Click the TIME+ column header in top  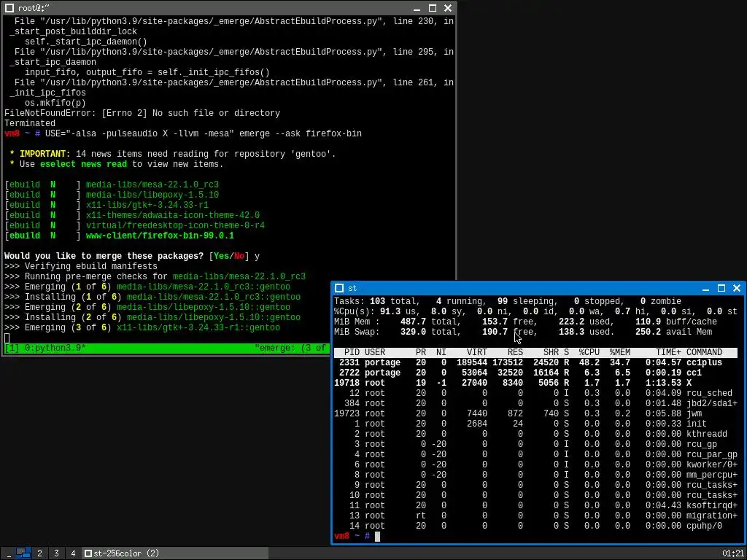(668, 352)
